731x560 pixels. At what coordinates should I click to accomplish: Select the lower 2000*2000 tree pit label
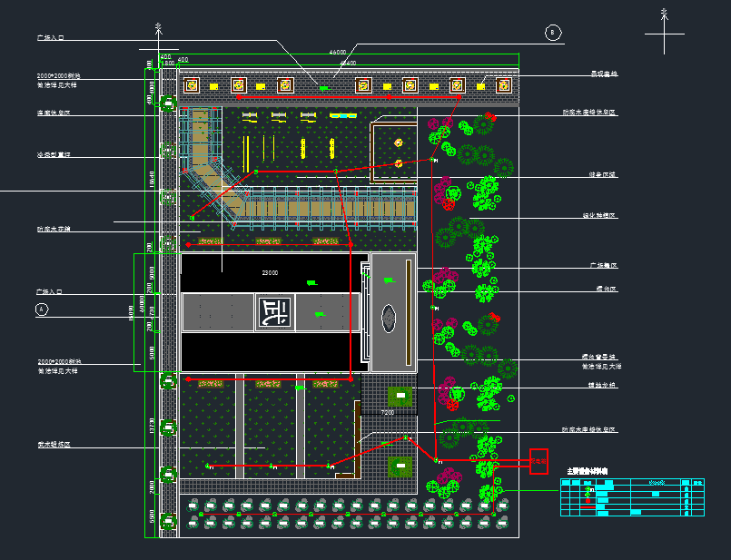(59, 361)
